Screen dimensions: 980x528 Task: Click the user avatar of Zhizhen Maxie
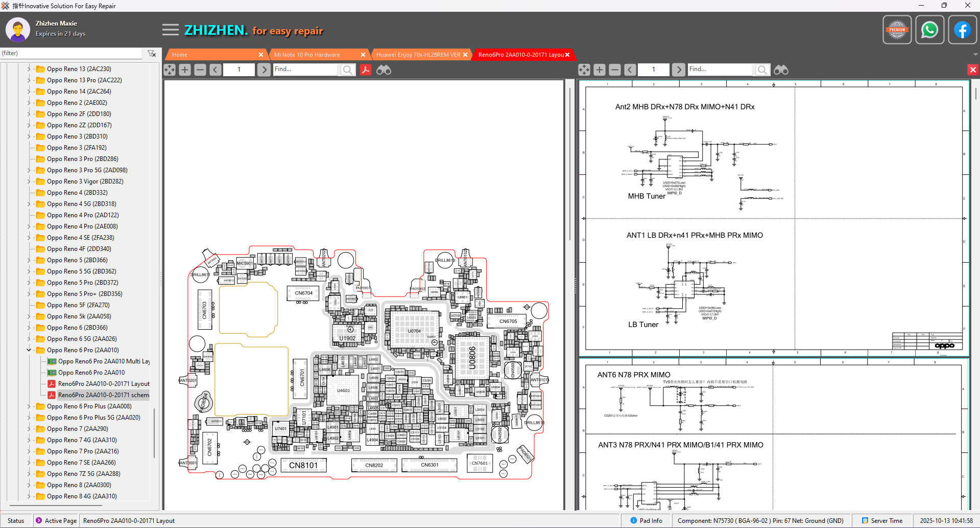18,30
